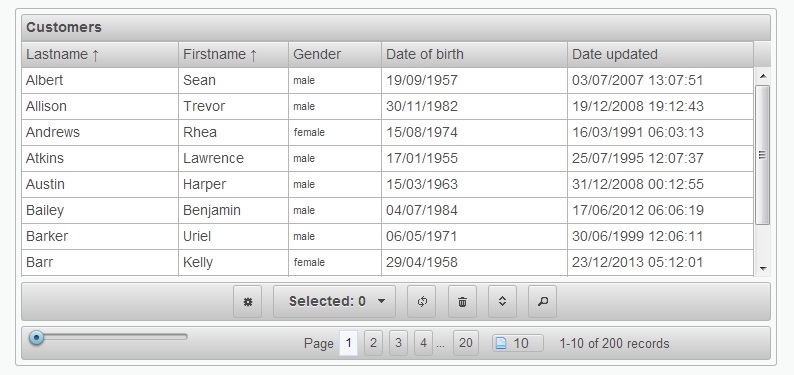Click the page-size document icon
Image resolution: width=794 pixels, height=375 pixels.
[501, 344]
